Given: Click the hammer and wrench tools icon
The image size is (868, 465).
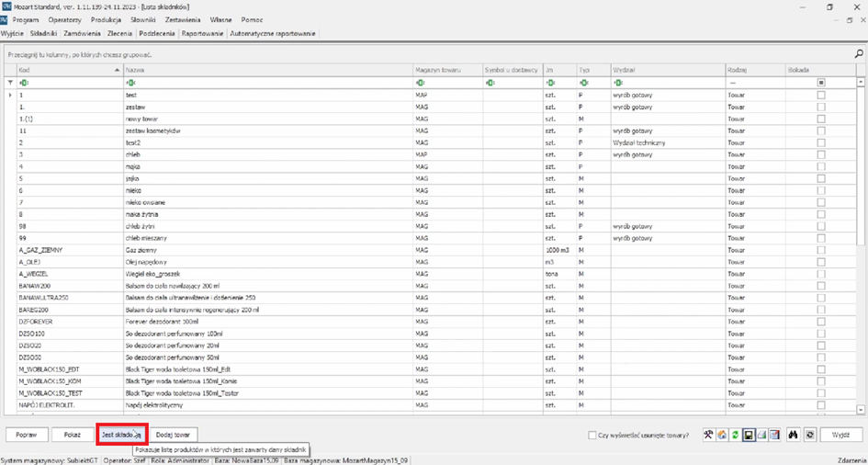Looking at the screenshot, I should 710,435.
